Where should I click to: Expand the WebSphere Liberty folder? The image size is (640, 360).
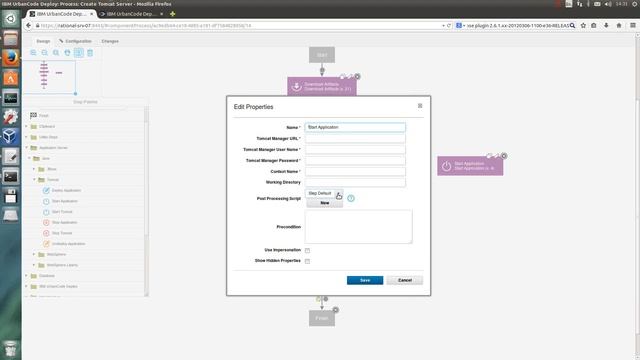(x=34, y=265)
